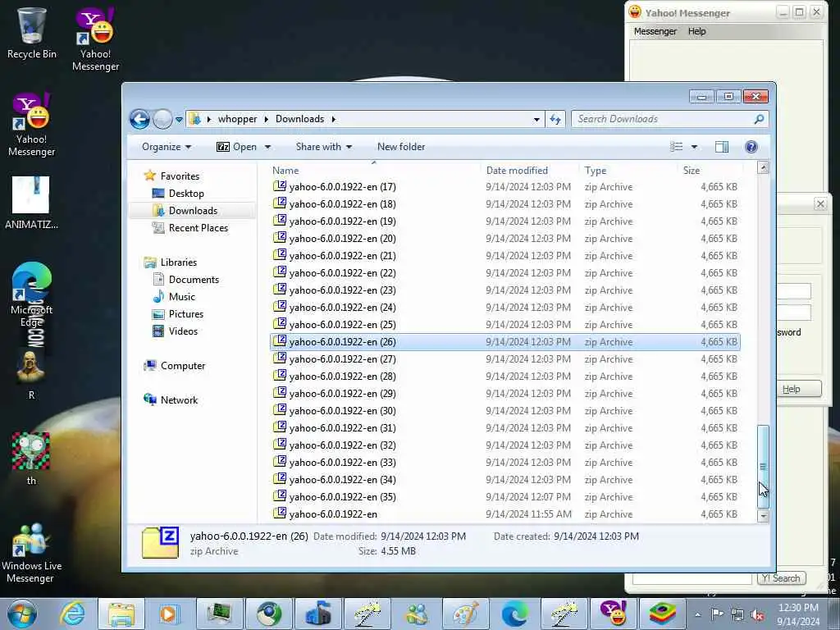Show hidden tray icons arrow
840x630 pixels.
tap(697, 614)
